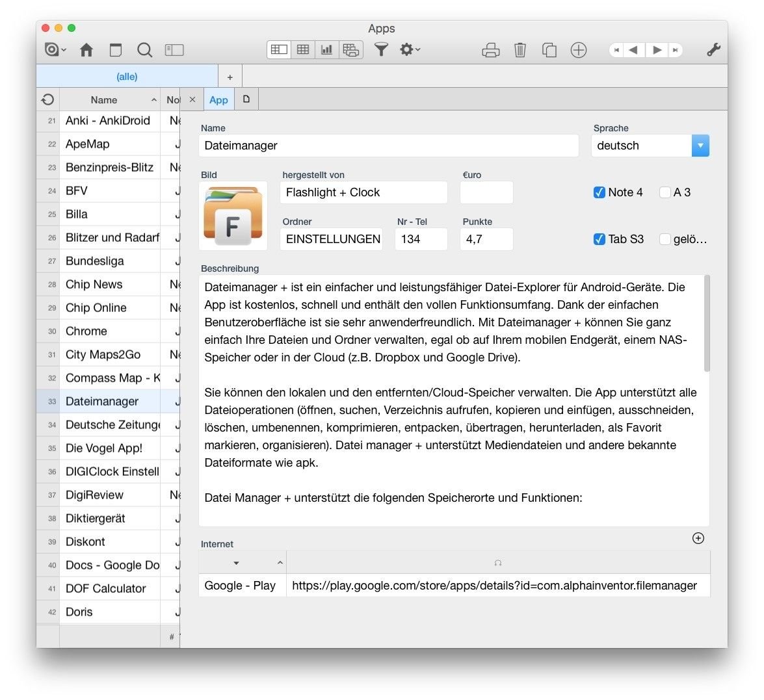Print the current record
Screen dimensions: 764x700
click(491, 49)
